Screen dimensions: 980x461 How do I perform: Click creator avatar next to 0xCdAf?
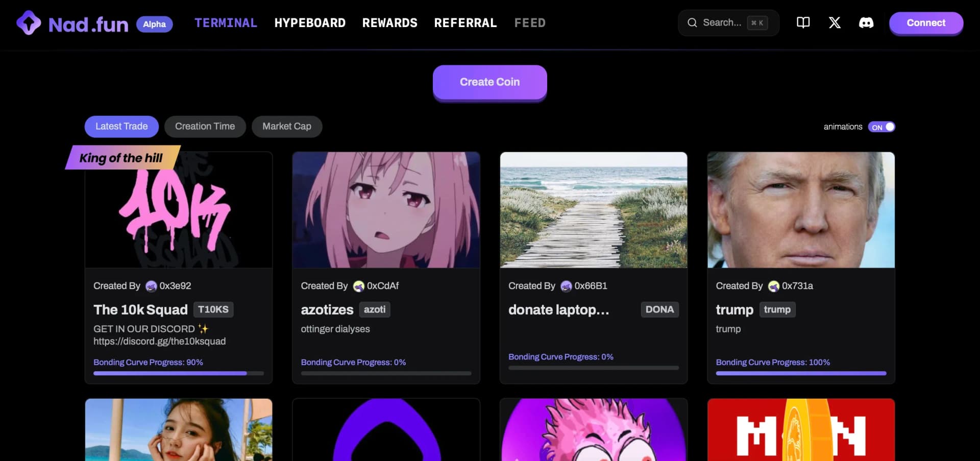pyautogui.click(x=359, y=286)
